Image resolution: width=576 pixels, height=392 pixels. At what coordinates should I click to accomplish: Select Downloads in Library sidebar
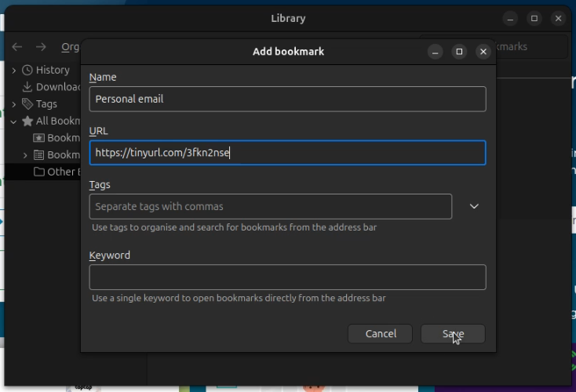pos(58,87)
